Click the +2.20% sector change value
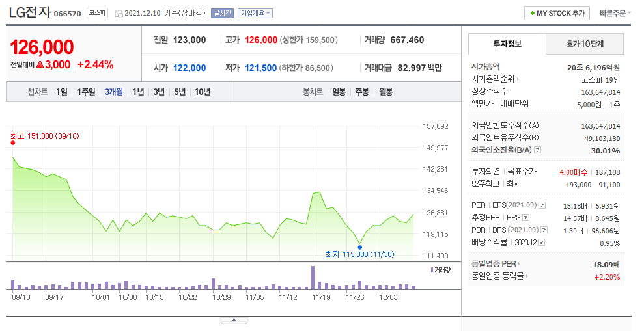The width and height of the screenshot is (644, 331). click(607, 277)
